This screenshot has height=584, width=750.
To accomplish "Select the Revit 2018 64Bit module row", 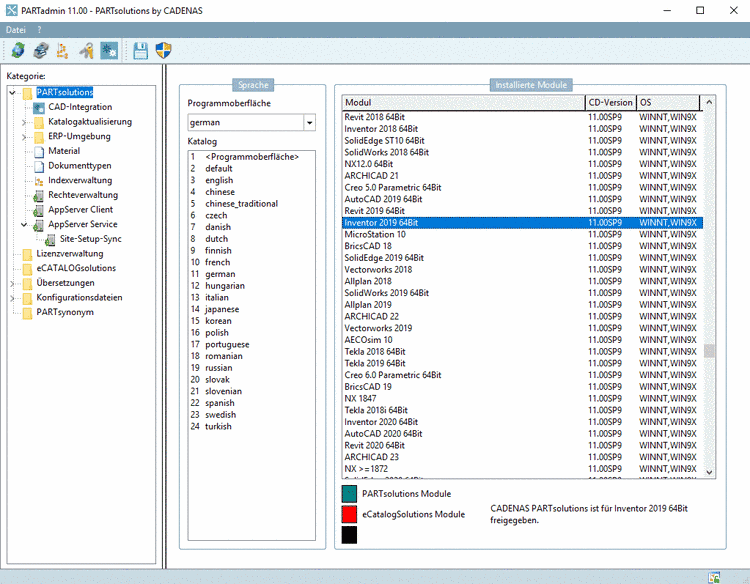I will click(522, 117).
